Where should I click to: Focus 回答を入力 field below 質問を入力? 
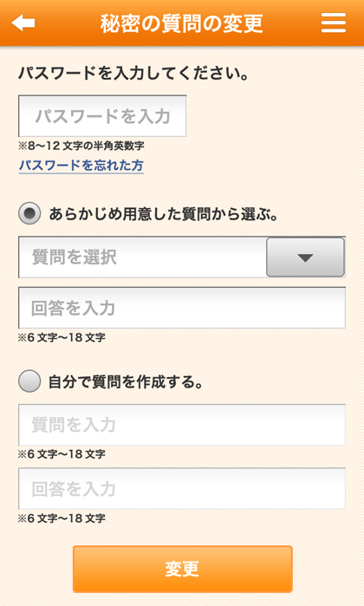pos(182,489)
